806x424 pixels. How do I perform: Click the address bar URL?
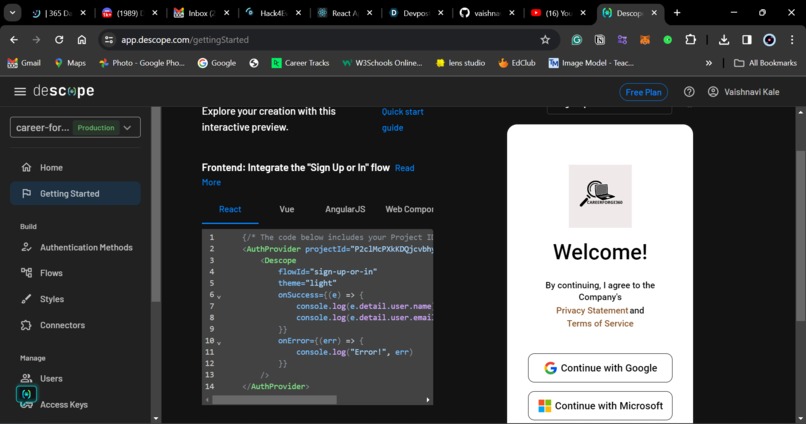185,40
